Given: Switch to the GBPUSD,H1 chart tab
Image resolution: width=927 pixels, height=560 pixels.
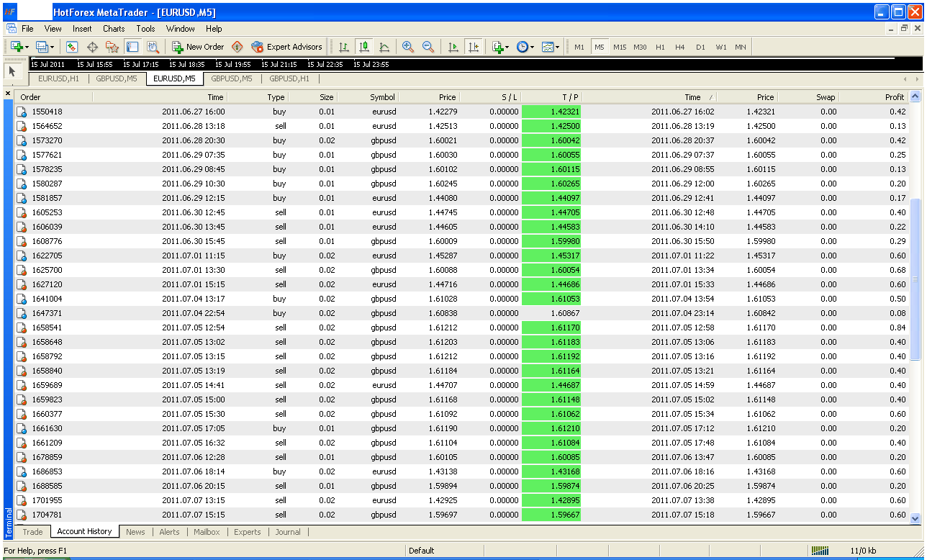Looking at the screenshot, I should [289, 78].
